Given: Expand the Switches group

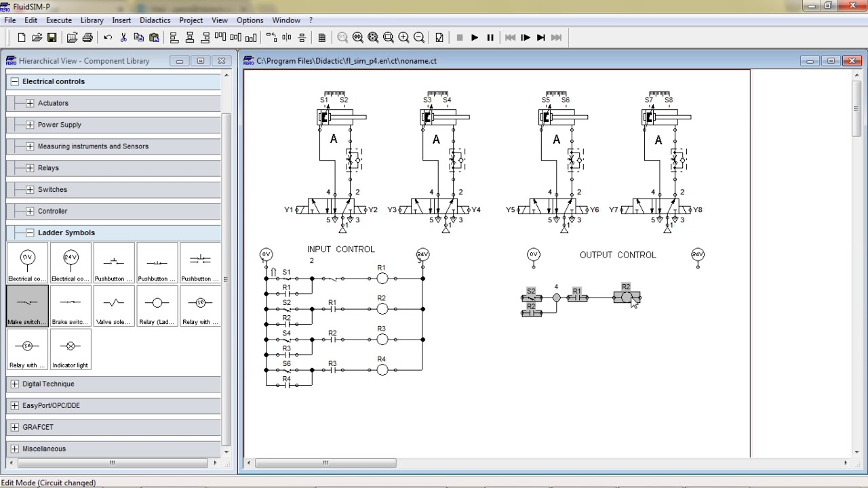Looking at the screenshot, I should [30, 190].
